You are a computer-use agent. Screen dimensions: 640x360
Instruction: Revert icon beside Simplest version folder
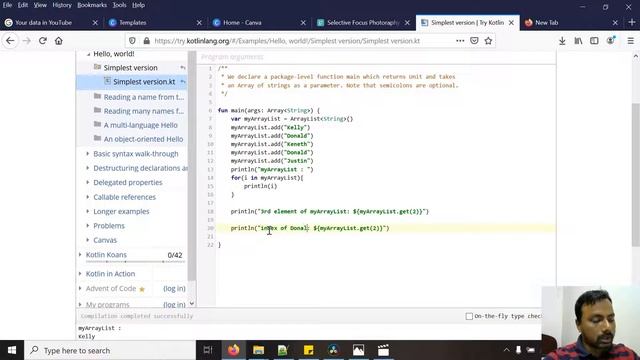pyautogui.click(x=183, y=68)
